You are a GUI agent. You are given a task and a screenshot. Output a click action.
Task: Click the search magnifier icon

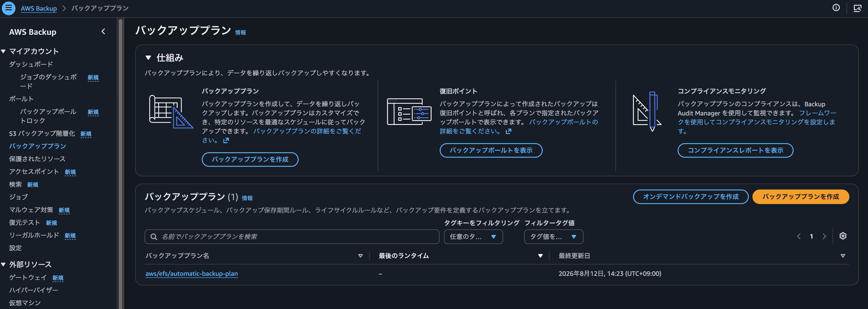[x=154, y=237]
